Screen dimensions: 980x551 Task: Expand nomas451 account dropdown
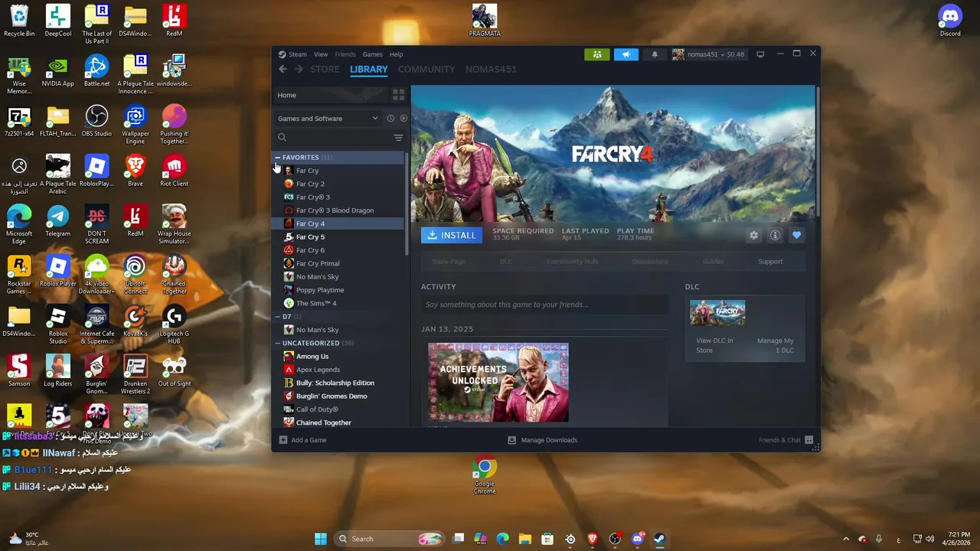pyautogui.click(x=709, y=54)
